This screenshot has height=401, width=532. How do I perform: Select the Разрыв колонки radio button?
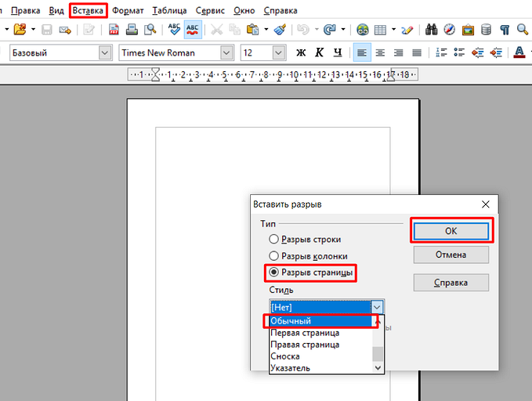pos(273,255)
